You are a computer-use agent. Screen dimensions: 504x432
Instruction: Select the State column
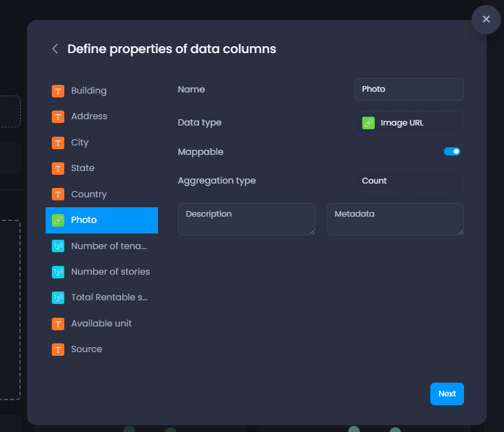click(102, 169)
